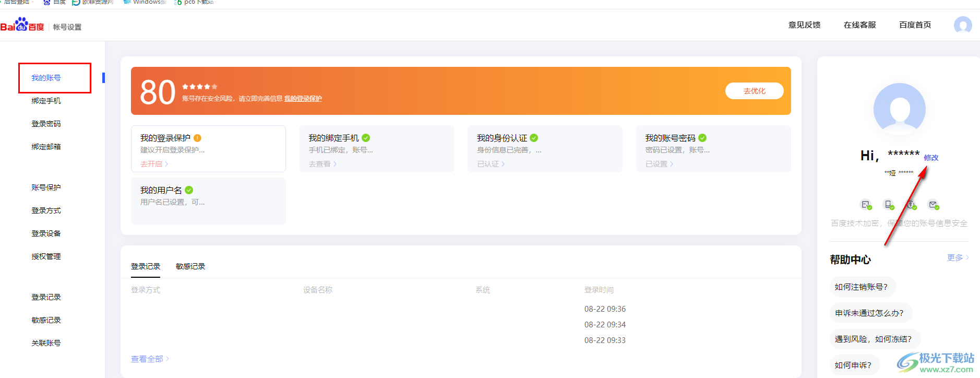Image resolution: width=980 pixels, height=378 pixels.
Task: Select 绑定邮箱 in the sidebar
Action: click(46, 147)
